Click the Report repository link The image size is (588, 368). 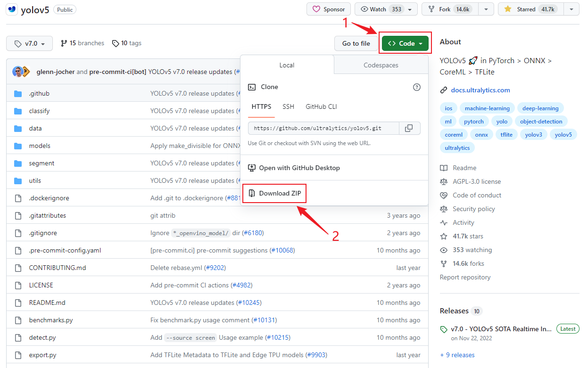(465, 277)
